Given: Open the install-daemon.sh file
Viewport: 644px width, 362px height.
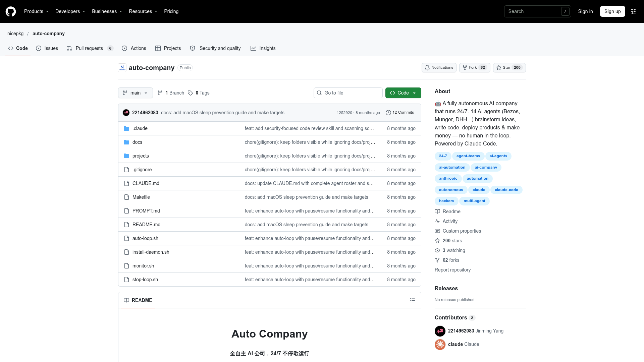Looking at the screenshot, I should pos(151,252).
